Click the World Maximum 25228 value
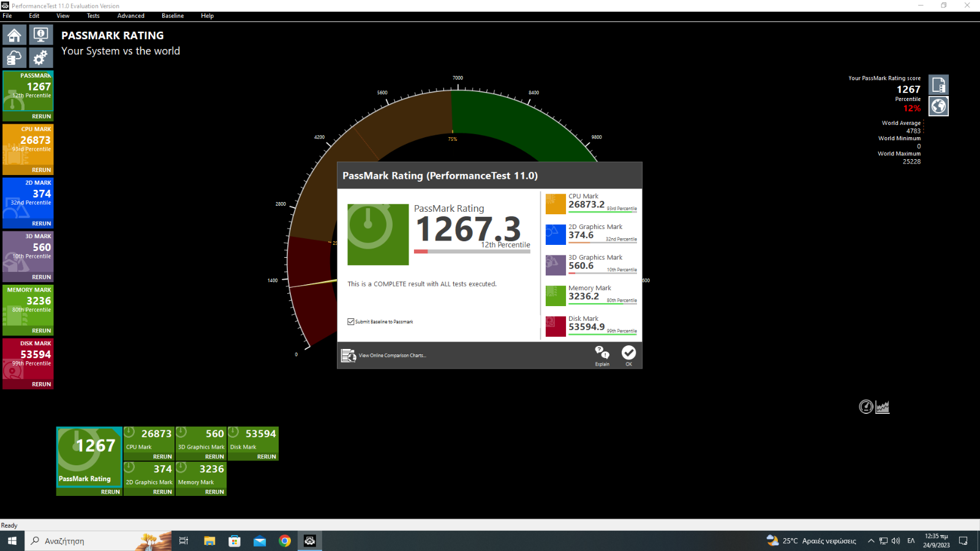This screenshot has width=980, height=551. point(911,162)
